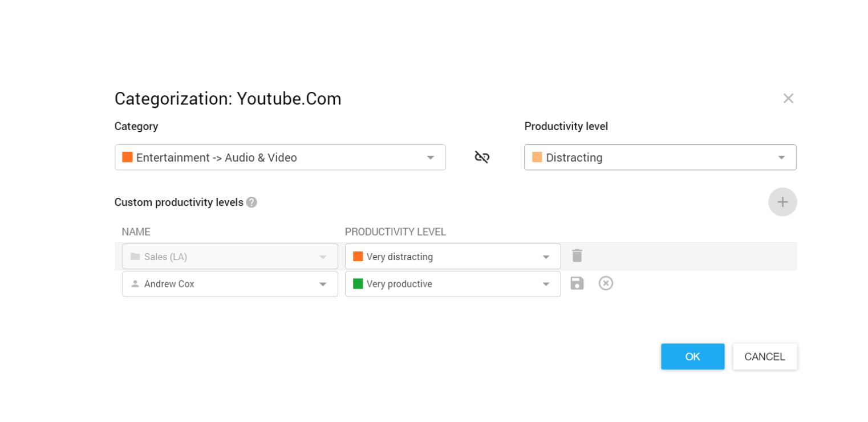This screenshot has width=868, height=422.
Task: Open the Category dropdown Entertainment -> Audio & Video
Action: coord(280,157)
